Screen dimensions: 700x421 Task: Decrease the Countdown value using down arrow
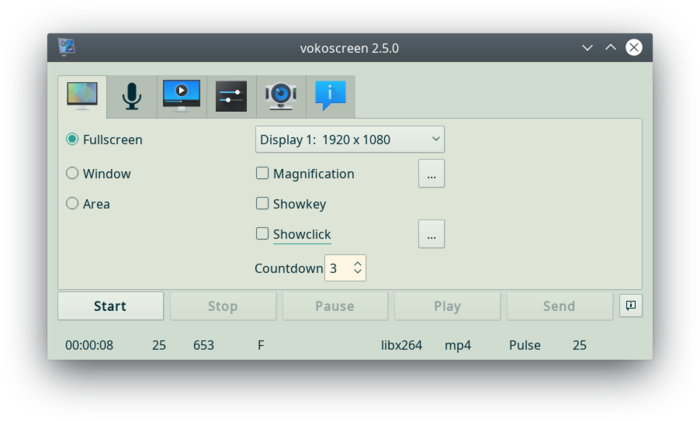coord(357,271)
